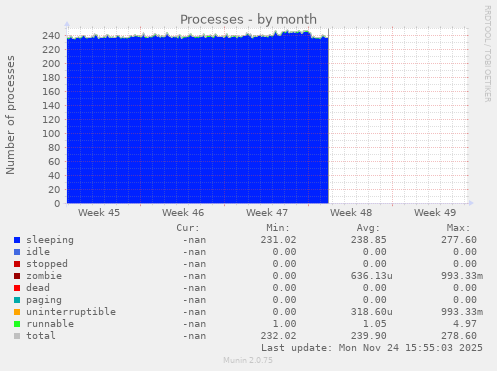Click the 'Last update' timestamp line
Screen dimensions: 497x371
372,348
